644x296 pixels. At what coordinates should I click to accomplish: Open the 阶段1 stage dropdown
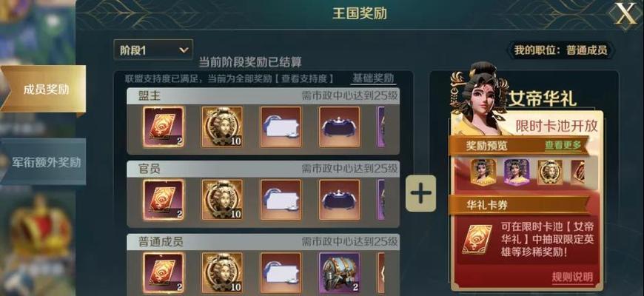pos(153,50)
